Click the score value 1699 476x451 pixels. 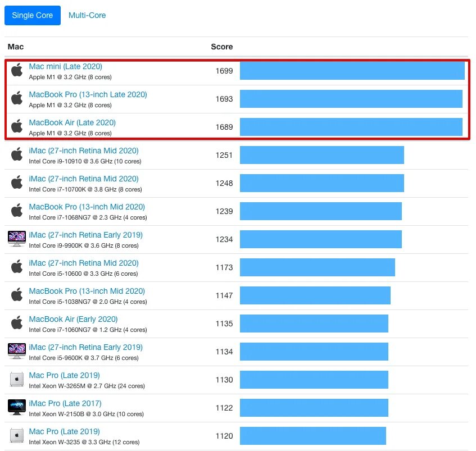224,71
